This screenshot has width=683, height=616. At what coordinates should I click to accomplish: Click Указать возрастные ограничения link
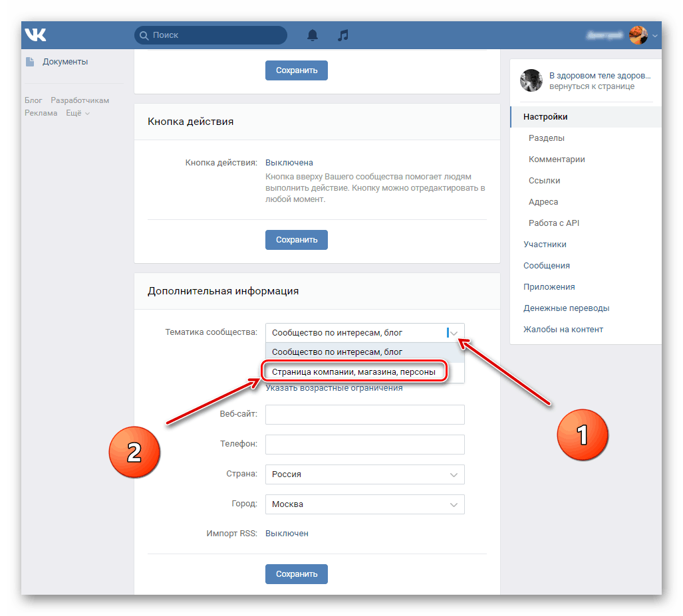[x=334, y=388]
